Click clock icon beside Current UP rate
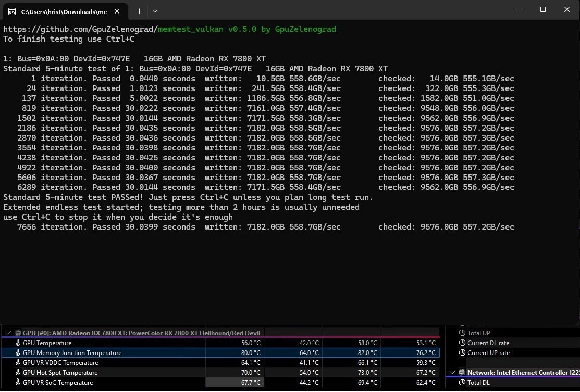This screenshot has height=392, width=580. (x=462, y=353)
